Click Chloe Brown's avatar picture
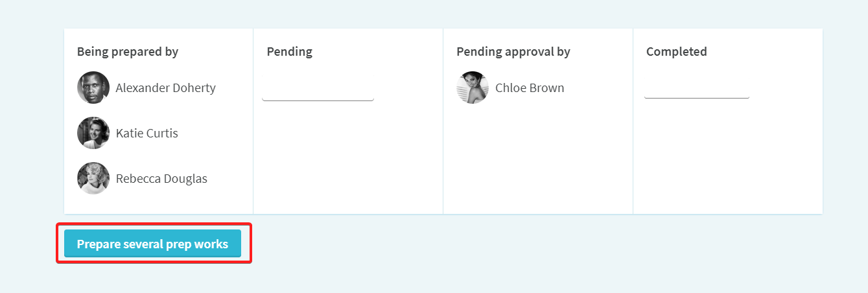This screenshot has width=868, height=293. 473,88
